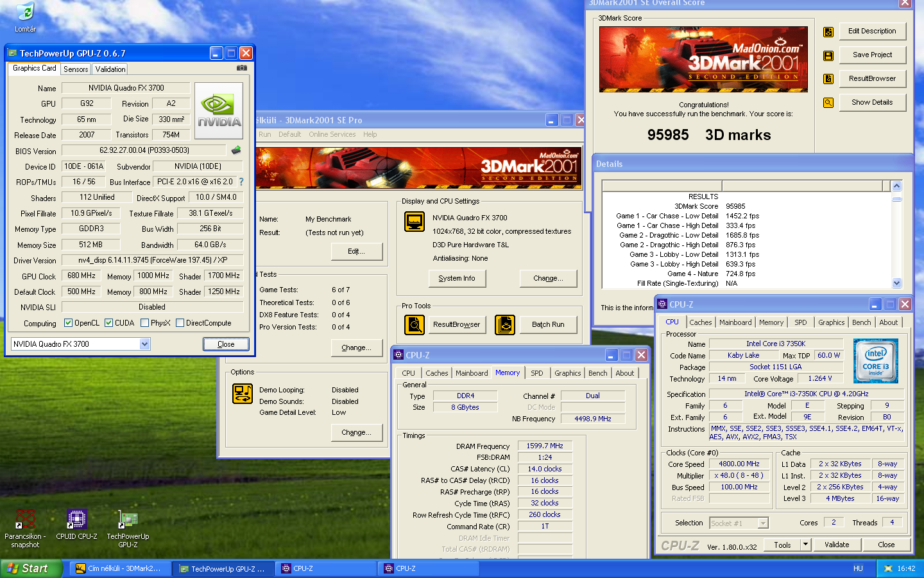Image resolution: width=924 pixels, height=578 pixels.
Task: Click Batch Run button
Action: tap(548, 324)
